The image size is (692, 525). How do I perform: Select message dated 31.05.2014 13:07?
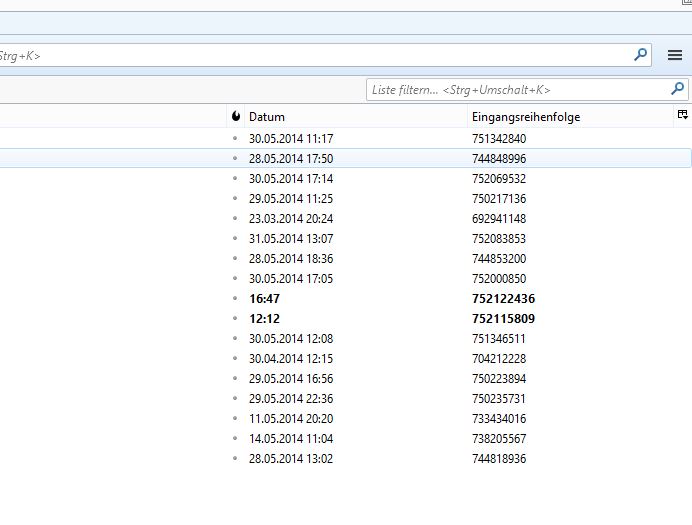(x=291, y=239)
